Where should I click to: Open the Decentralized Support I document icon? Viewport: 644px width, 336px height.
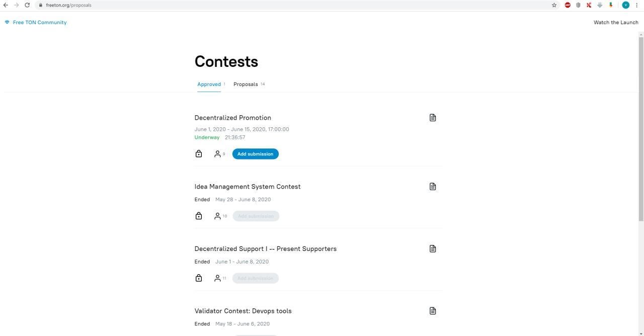click(433, 248)
